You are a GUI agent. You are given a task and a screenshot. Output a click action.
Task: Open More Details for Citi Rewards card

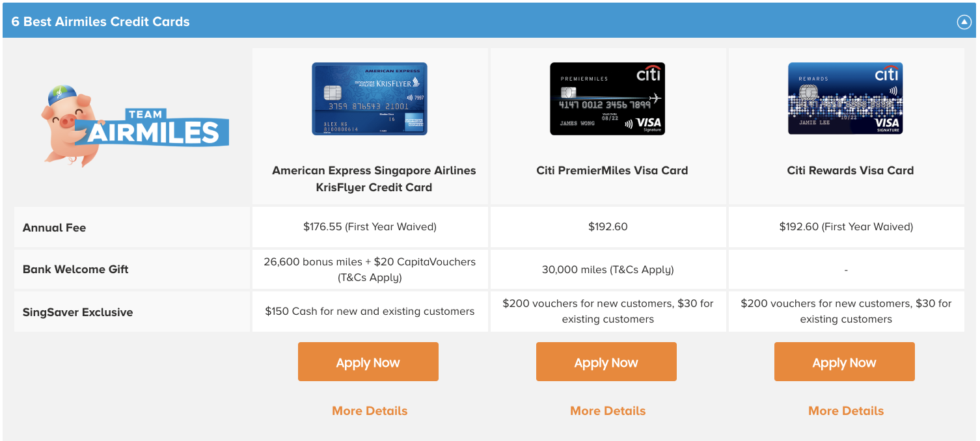(x=844, y=410)
